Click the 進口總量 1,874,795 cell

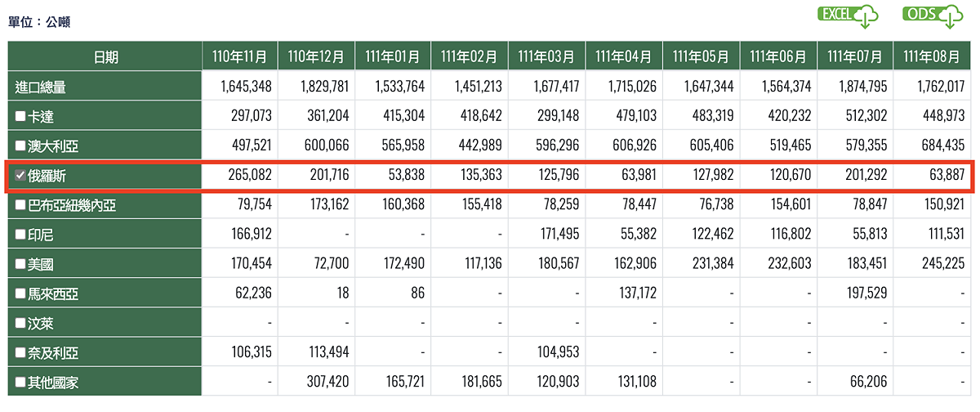coord(855,87)
